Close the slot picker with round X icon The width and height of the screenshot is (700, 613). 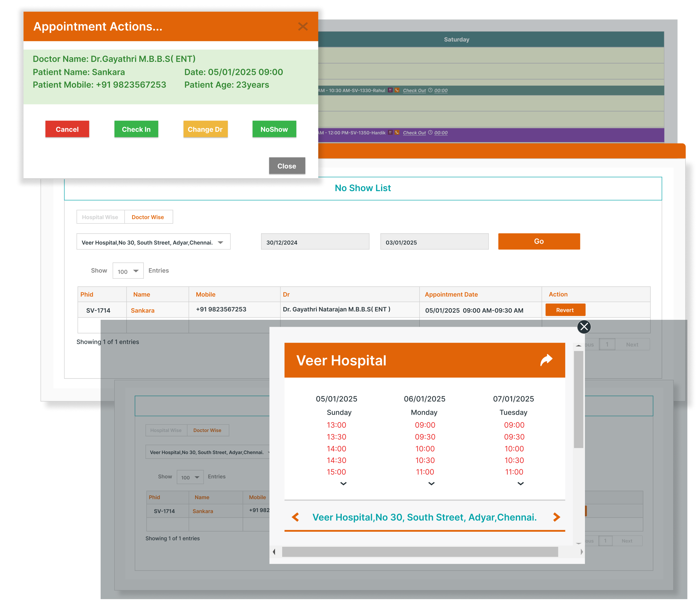(x=584, y=327)
